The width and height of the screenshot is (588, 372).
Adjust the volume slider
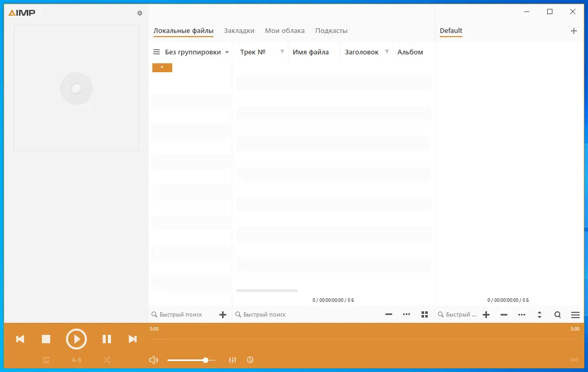pyautogui.click(x=191, y=360)
